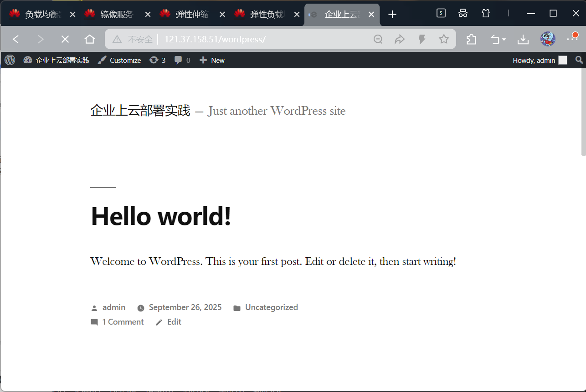Open the Howdy, admin account menu

pyautogui.click(x=540, y=60)
